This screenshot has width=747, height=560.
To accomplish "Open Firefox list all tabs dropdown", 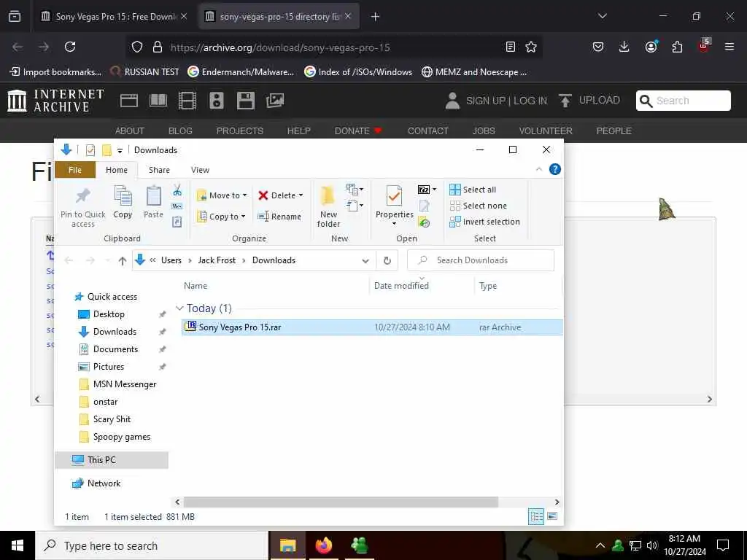I will point(602,16).
